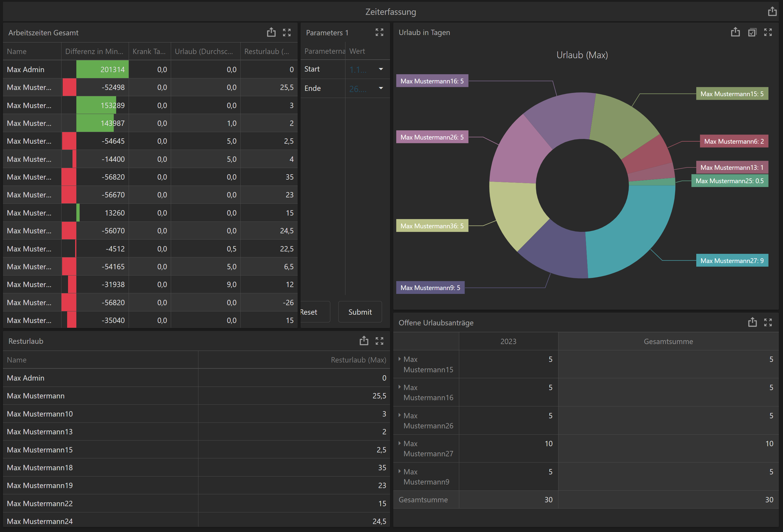Screen dimensions: 783x532
Task: Select the Max Admin row in Arbeitszeiten Gesamt
Action: point(150,69)
